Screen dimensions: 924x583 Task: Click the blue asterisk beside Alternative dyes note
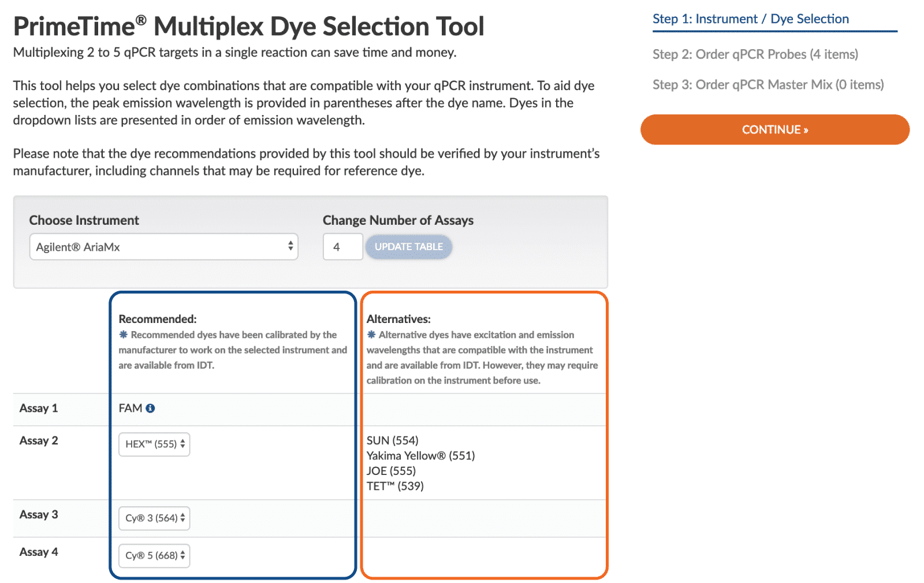point(371,335)
